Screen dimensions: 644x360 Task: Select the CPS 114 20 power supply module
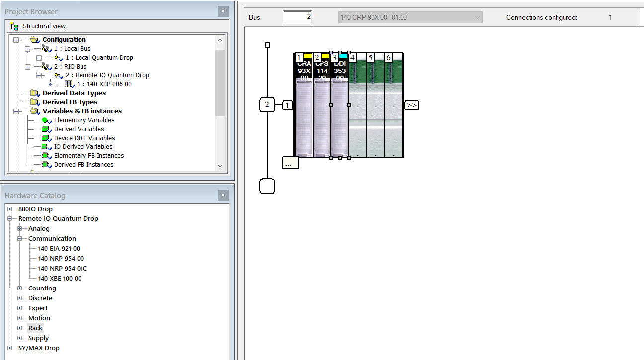[x=322, y=105]
